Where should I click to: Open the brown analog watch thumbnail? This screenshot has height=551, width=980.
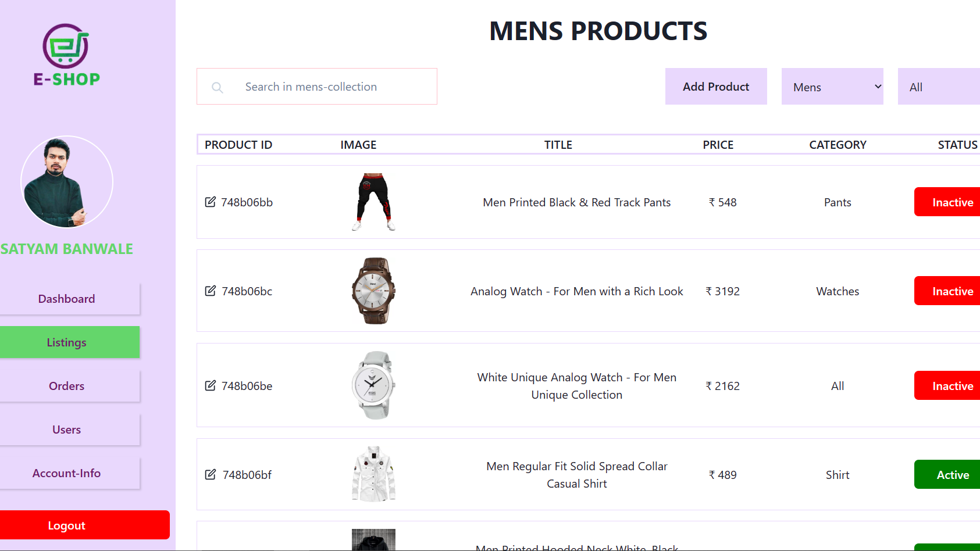[373, 291]
